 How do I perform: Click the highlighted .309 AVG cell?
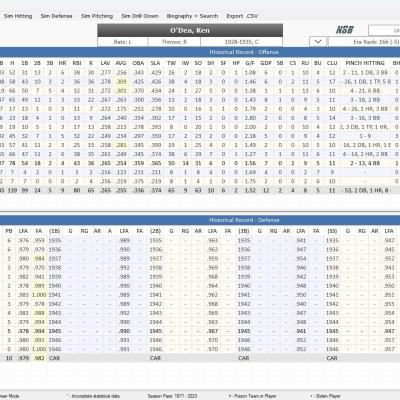121,81
